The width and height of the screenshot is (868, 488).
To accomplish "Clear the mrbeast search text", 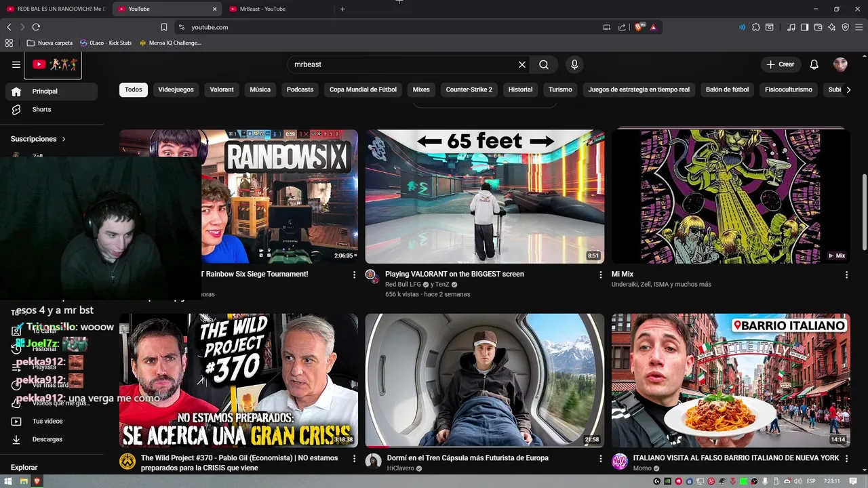I will [522, 64].
